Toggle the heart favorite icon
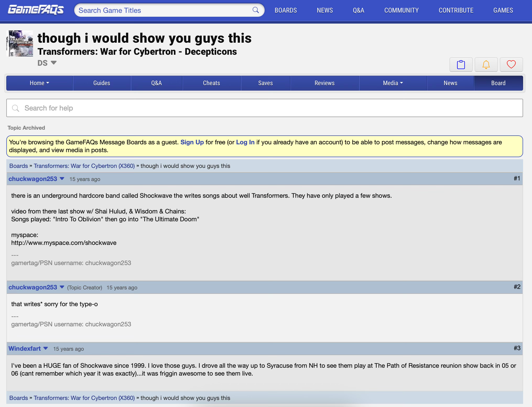This screenshot has height=407, width=532. (511, 64)
